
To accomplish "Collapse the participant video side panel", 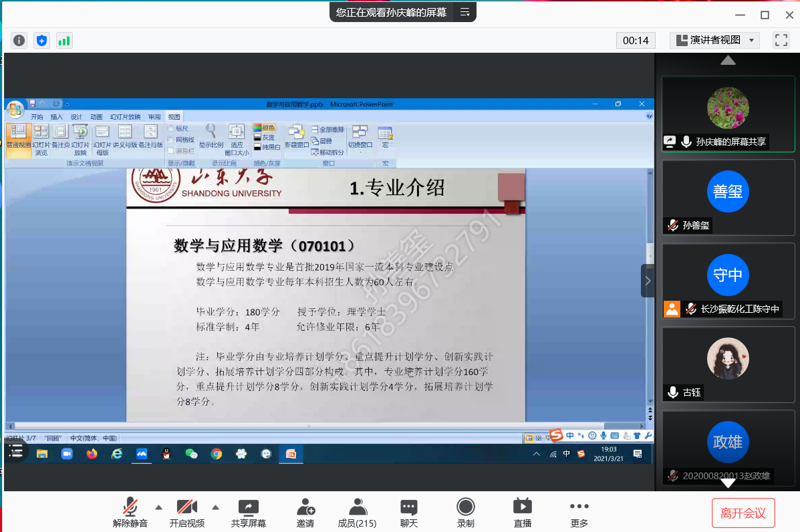I will pyautogui.click(x=648, y=281).
